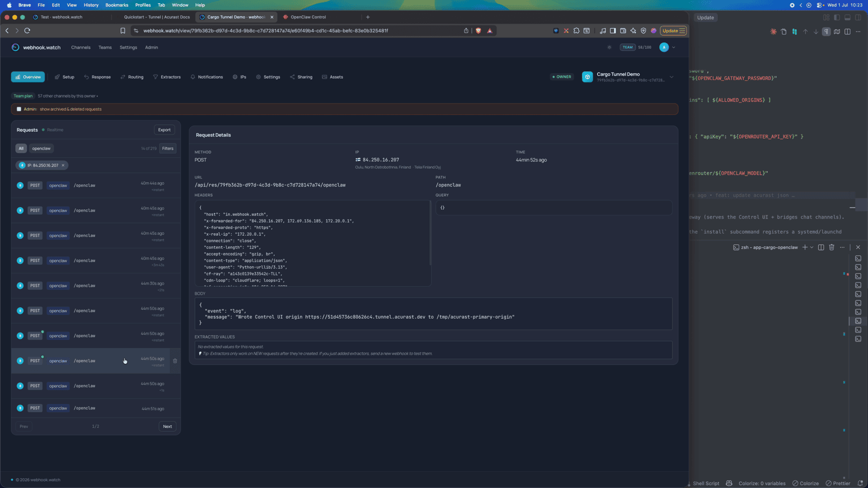This screenshot has height=488, width=868.
Task: Toggle Prettier in editor status bar
Action: click(x=838, y=483)
